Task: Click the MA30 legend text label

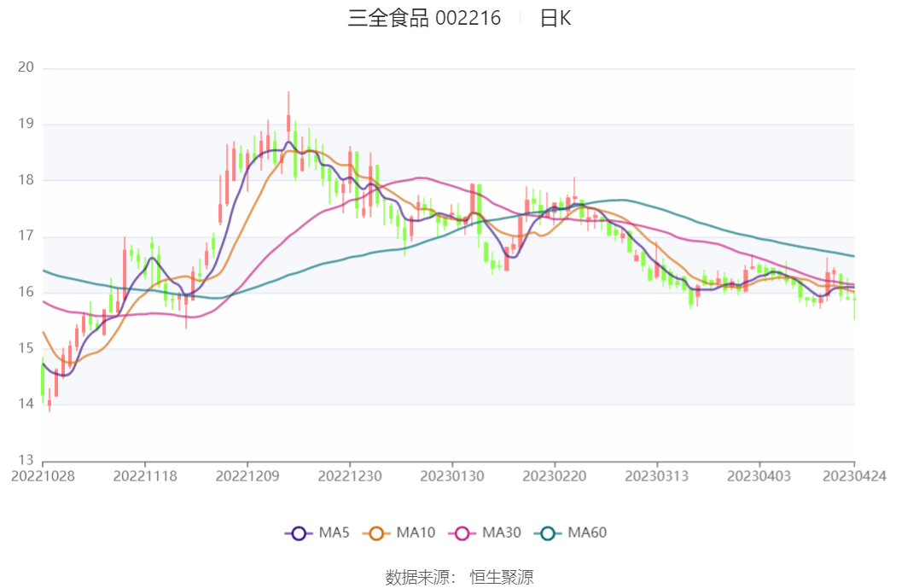Action: (x=502, y=533)
